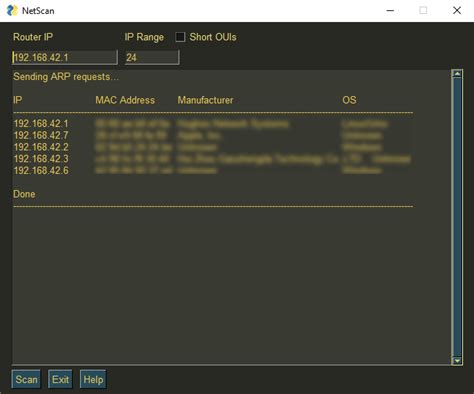Focus the IP Range field showing 24
474x394 pixels.
pyautogui.click(x=152, y=57)
